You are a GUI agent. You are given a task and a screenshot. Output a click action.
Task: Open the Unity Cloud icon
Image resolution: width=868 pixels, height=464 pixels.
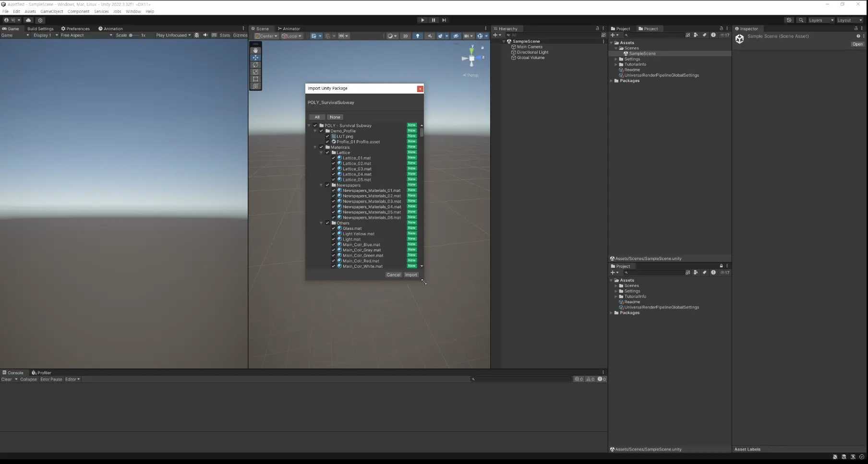28,20
